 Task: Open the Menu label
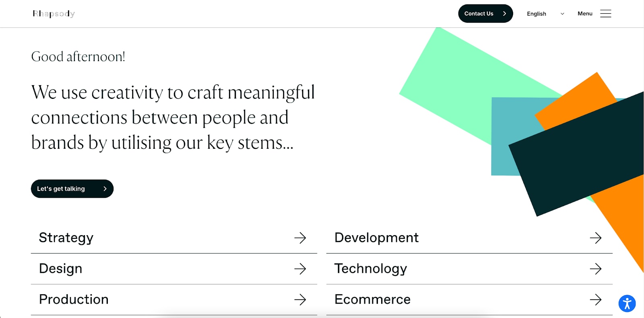tap(585, 14)
